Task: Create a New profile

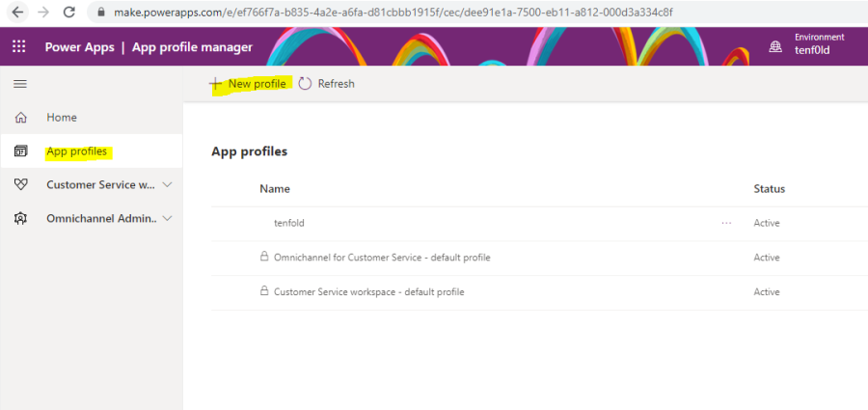Action: click(x=257, y=84)
